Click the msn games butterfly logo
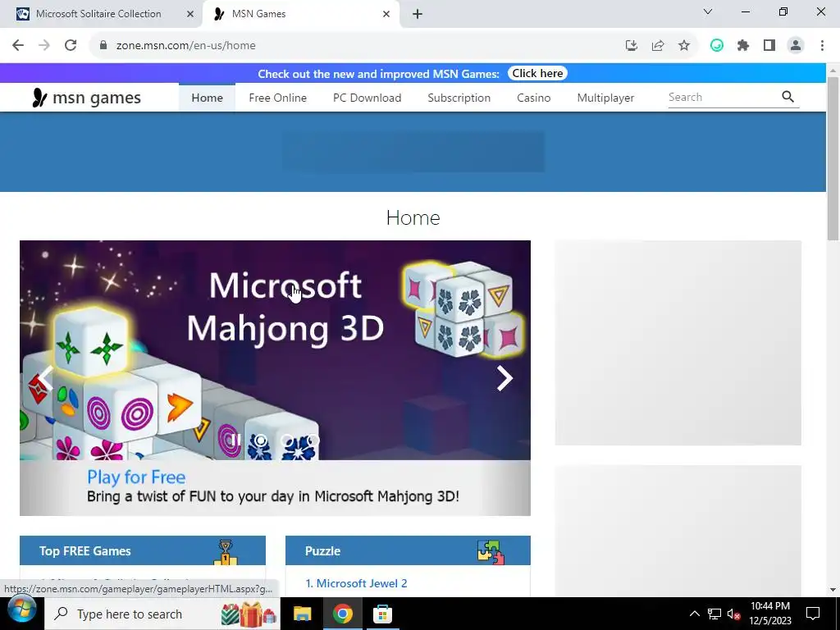Viewport: 840px width, 630px height. click(39, 98)
